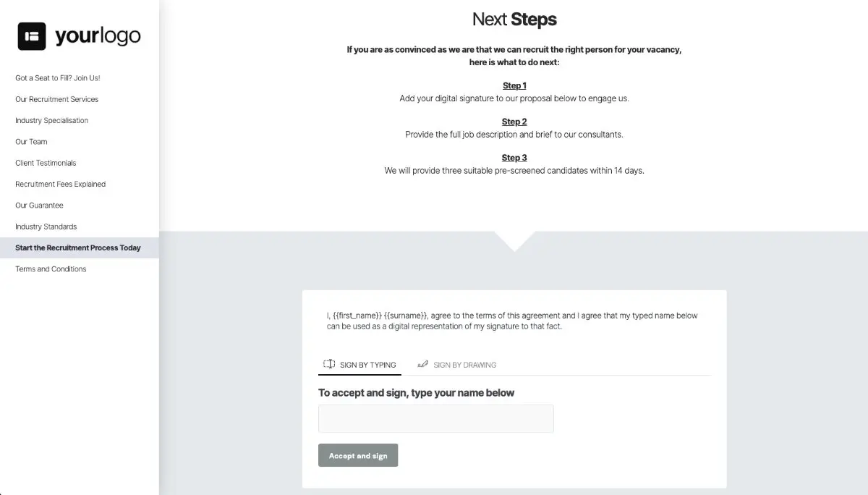Open Recruitment Fees Explained
Screen dimensions: 868x495
point(60,184)
